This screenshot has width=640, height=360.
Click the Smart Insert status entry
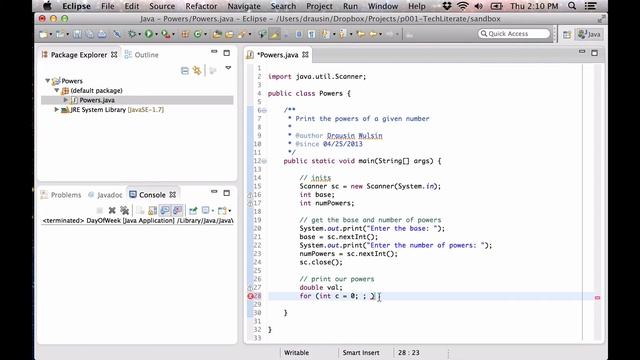[361, 353]
